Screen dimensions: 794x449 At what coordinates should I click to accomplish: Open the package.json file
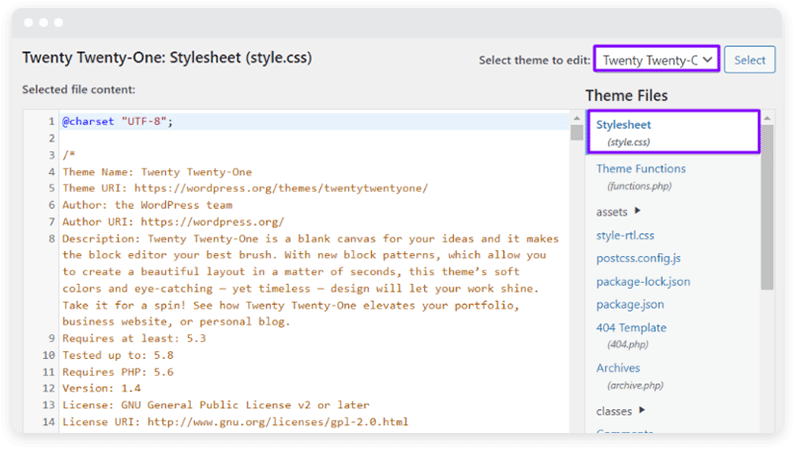[630, 304]
